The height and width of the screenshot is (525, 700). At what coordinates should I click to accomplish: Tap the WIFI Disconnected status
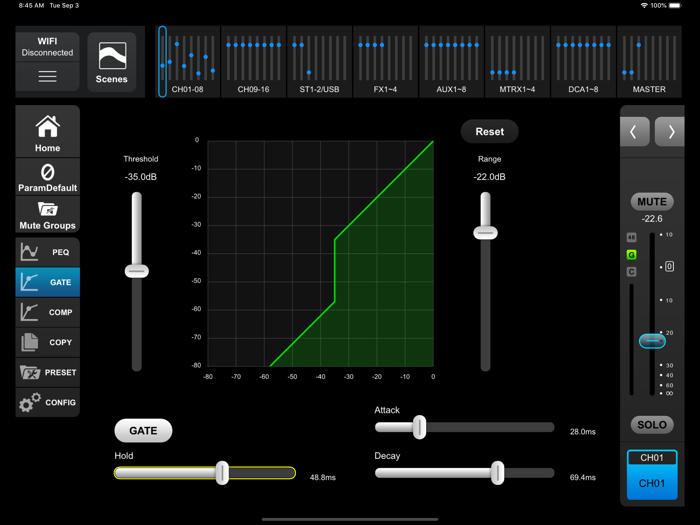point(47,47)
